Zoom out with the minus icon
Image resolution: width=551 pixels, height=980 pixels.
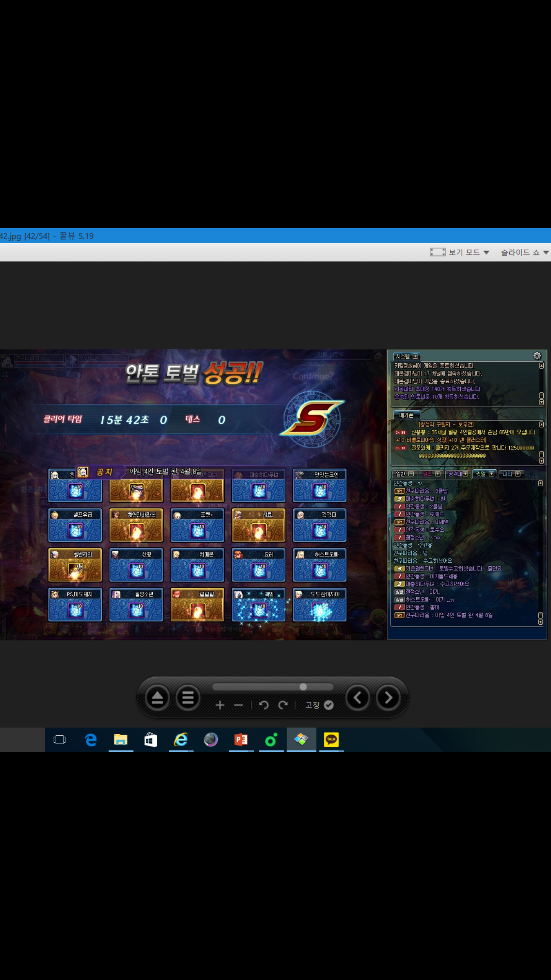pos(238,705)
